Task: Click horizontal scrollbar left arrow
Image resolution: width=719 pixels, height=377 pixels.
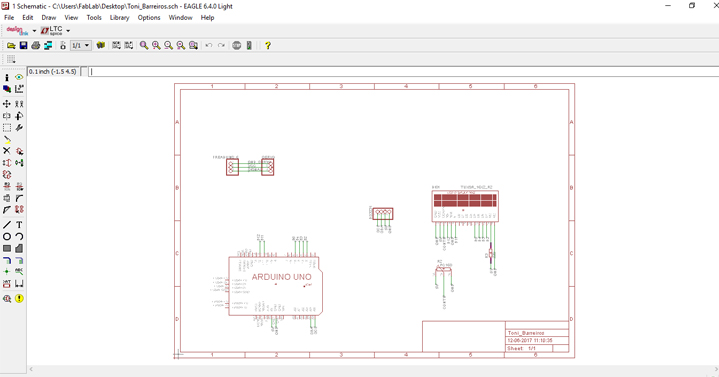Action: (x=31, y=369)
